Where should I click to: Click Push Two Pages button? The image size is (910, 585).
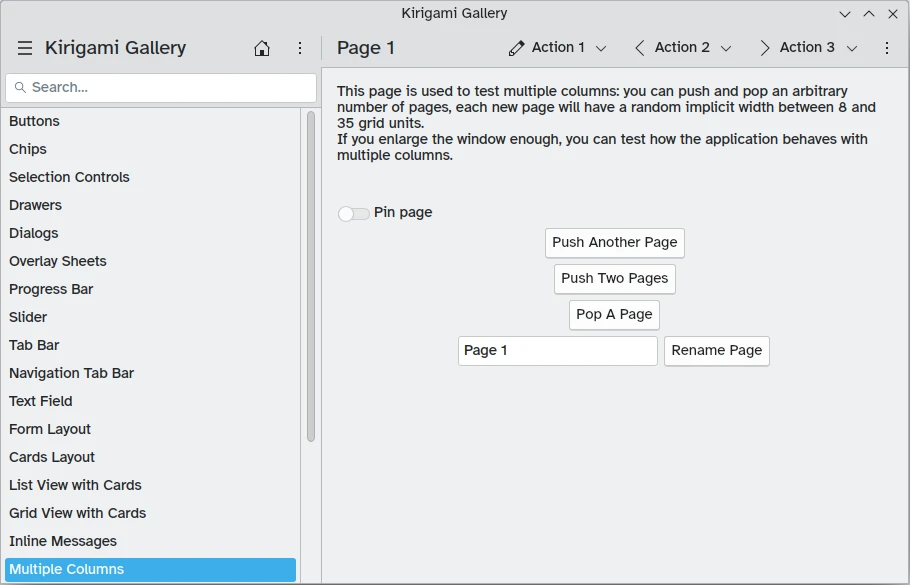click(x=615, y=279)
